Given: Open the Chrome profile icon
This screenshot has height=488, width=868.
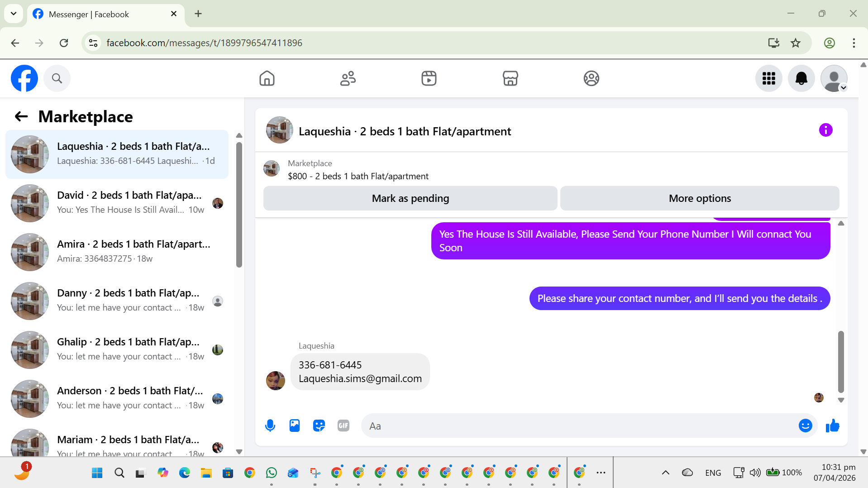Looking at the screenshot, I should click(x=830, y=43).
